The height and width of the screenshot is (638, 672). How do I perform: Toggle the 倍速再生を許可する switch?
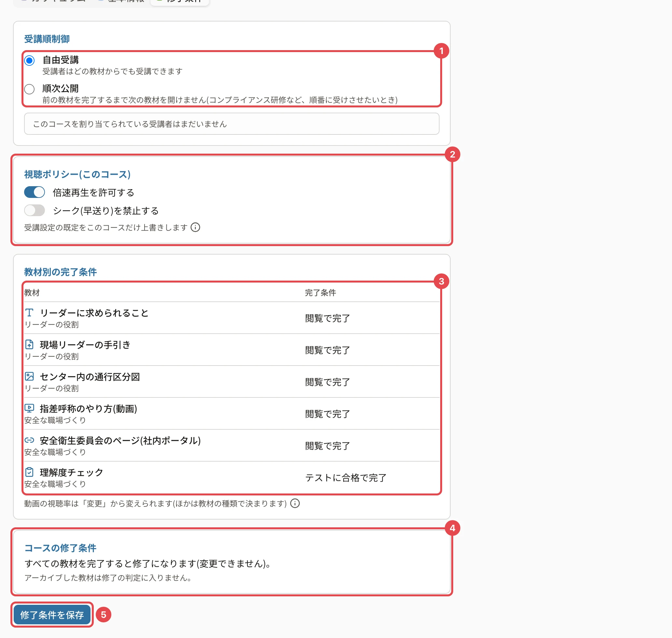click(34, 192)
